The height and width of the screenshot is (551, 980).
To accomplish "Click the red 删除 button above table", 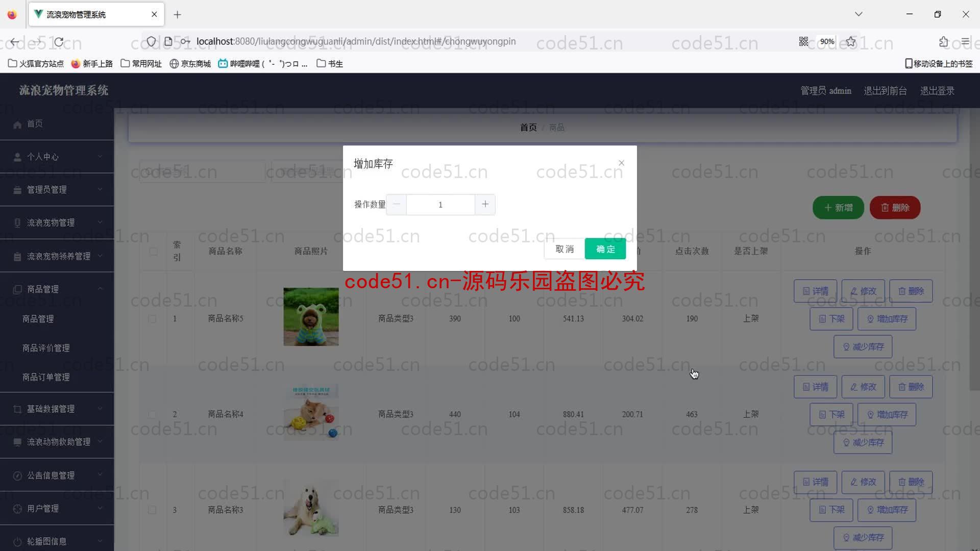I will point(895,208).
